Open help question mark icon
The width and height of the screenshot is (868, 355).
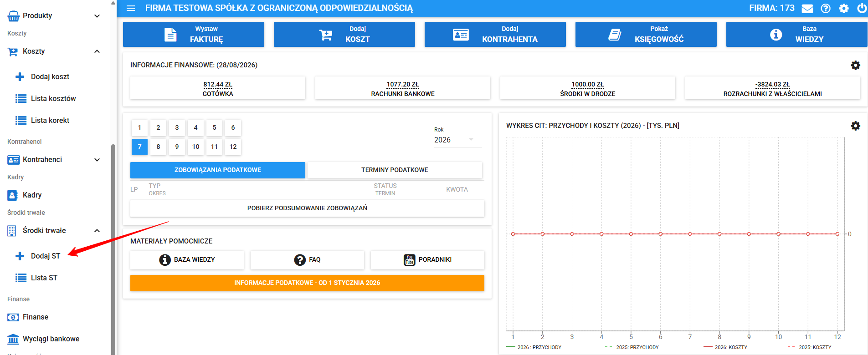[x=826, y=8]
